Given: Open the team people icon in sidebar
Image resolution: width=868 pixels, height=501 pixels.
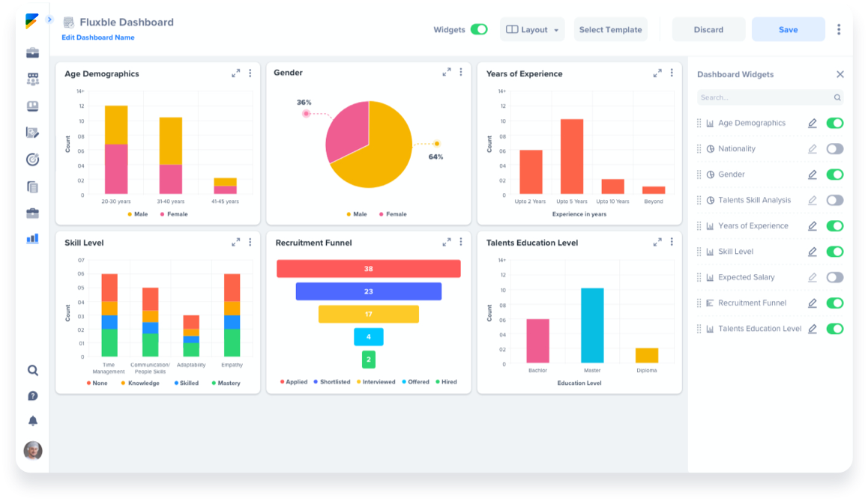Looking at the screenshot, I should click(x=33, y=79).
